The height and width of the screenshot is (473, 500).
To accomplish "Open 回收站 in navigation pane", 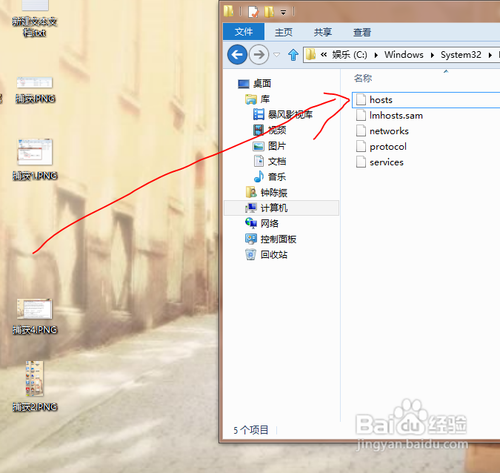I will click(x=266, y=255).
